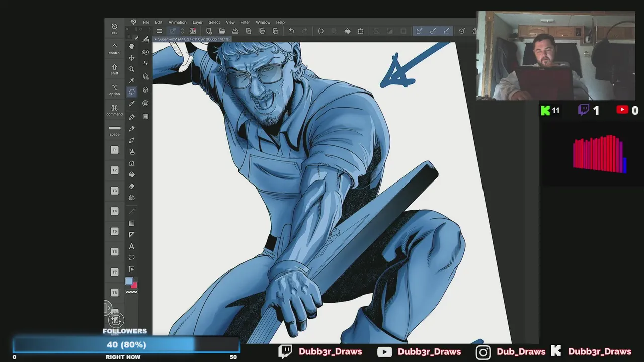
Task: Click the Open file folder icon
Action: point(222,31)
